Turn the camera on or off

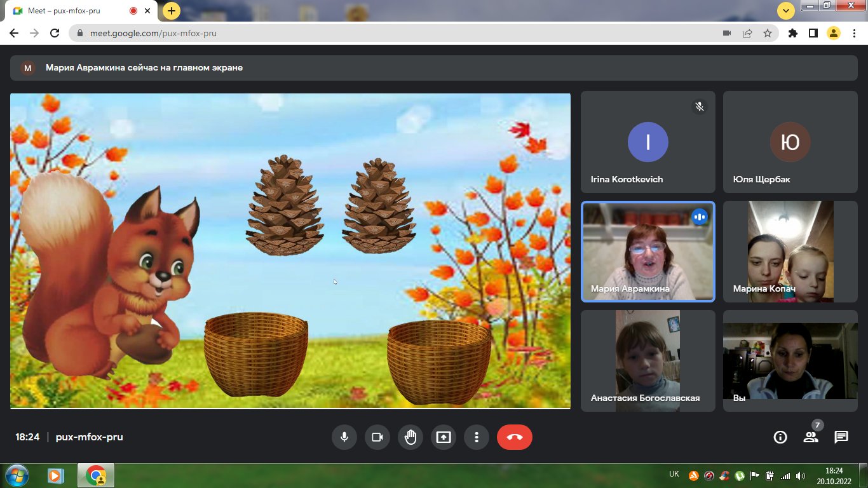click(x=377, y=437)
